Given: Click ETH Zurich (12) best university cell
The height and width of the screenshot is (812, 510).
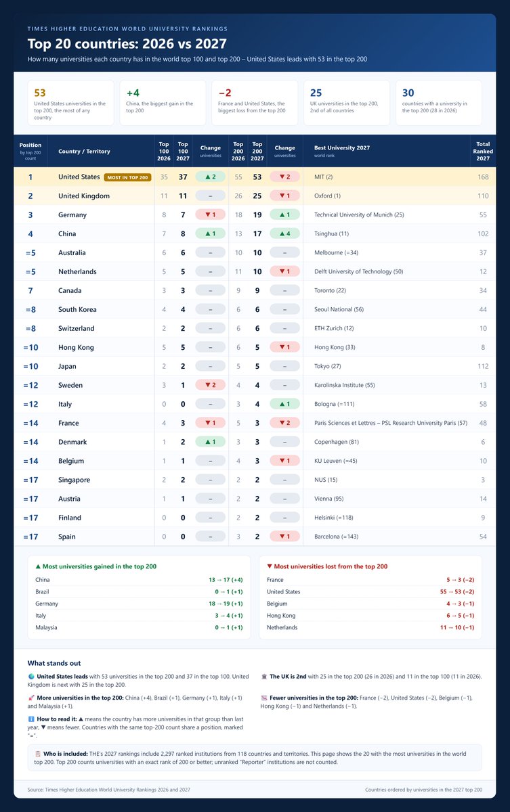Looking at the screenshot, I should pyautogui.click(x=335, y=328).
